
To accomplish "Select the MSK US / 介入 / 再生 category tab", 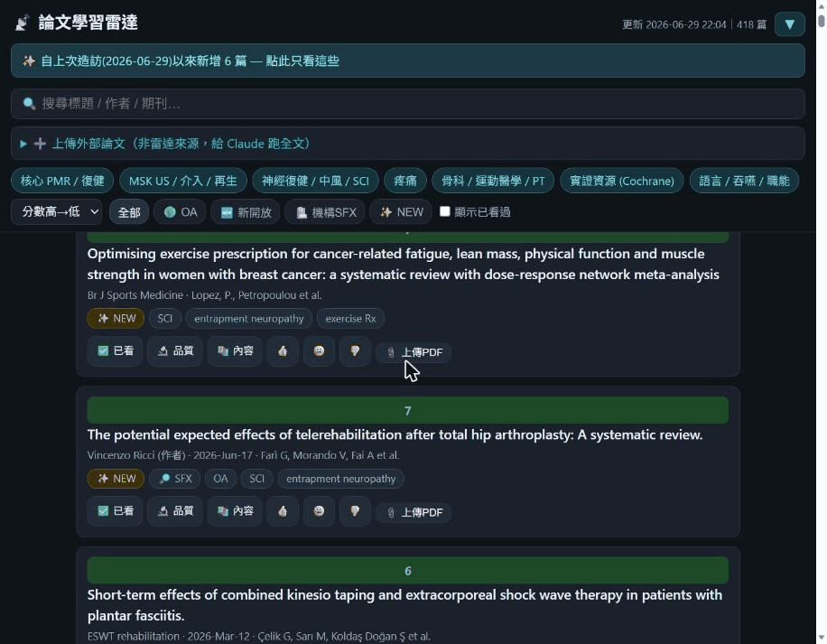I will click(x=183, y=181).
